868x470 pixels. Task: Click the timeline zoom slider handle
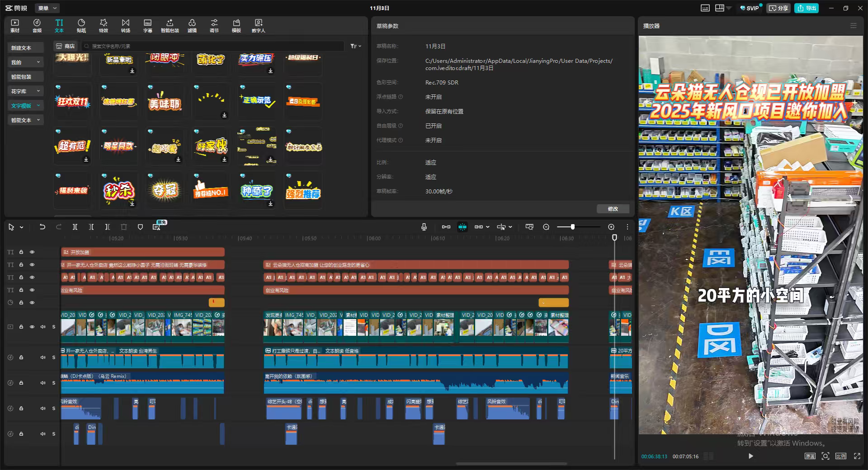pos(573,227)
